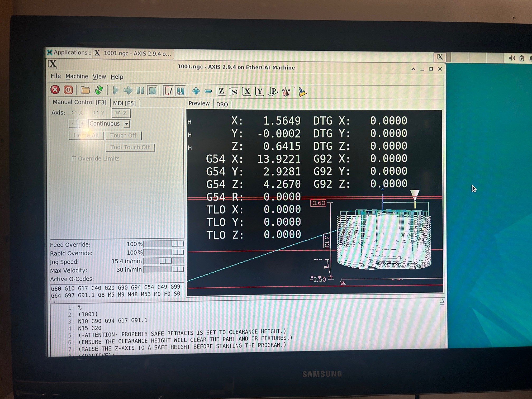Select the perspective view P icon
Viewport: 532px width, 399px height.
pos(273,92)
